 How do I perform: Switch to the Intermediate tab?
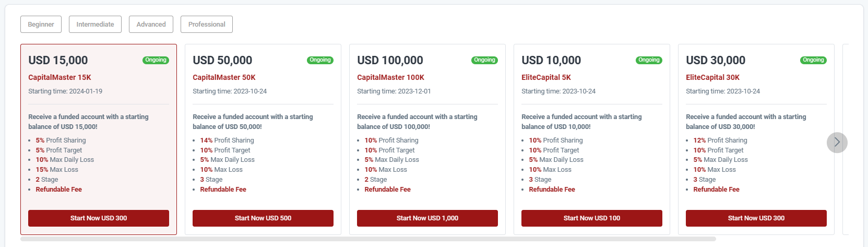pos(95,25)
